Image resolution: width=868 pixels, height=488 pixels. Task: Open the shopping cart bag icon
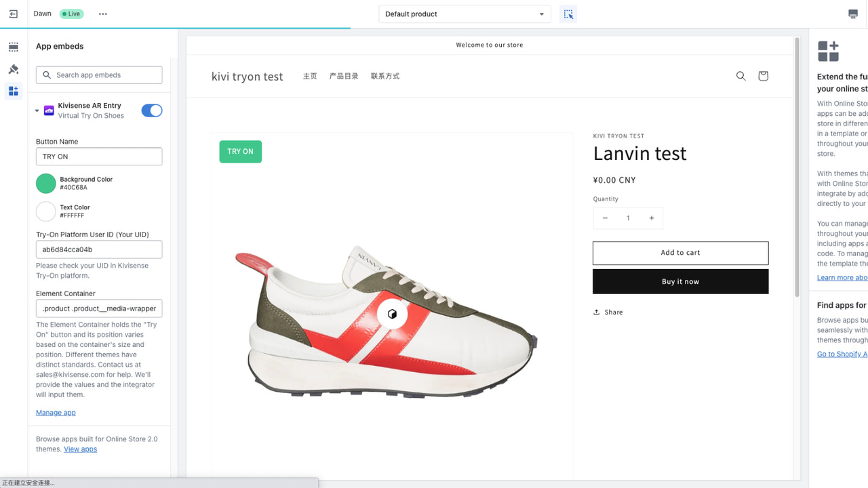pyautogui.click(x=763, y=76)
